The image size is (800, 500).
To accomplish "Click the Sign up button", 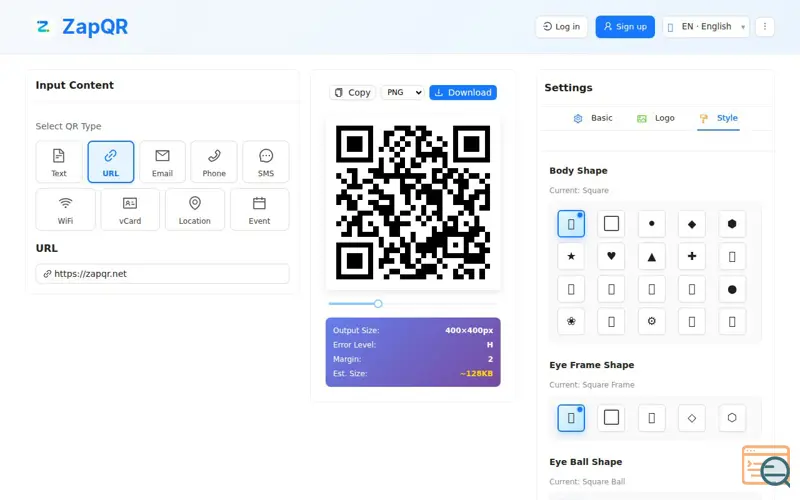I will coord(625,27).
